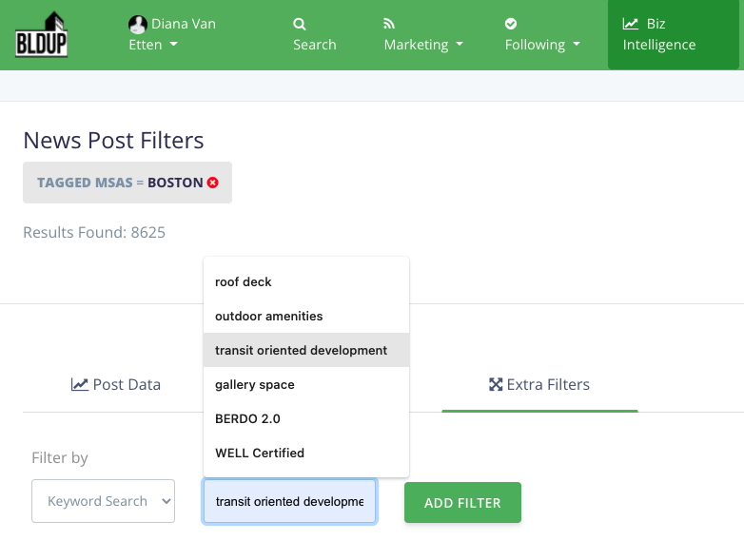The width and height of the screenshot is (744, 560).
Task: Click the Marketing RSS feed icon
Action: [389, 24]
